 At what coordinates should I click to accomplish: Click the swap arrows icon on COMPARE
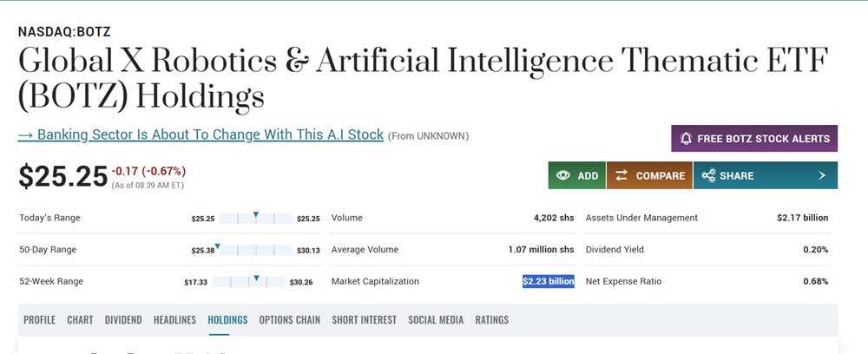tap(621, 175)
